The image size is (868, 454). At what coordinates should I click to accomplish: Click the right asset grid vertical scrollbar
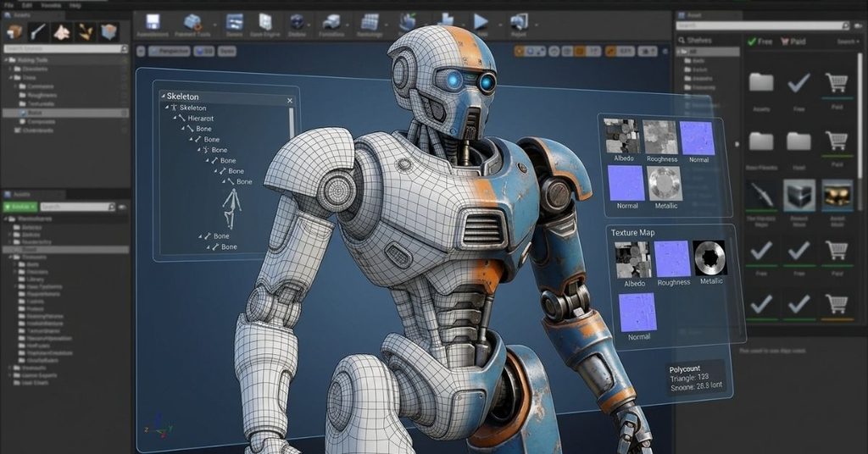point(860,116)
